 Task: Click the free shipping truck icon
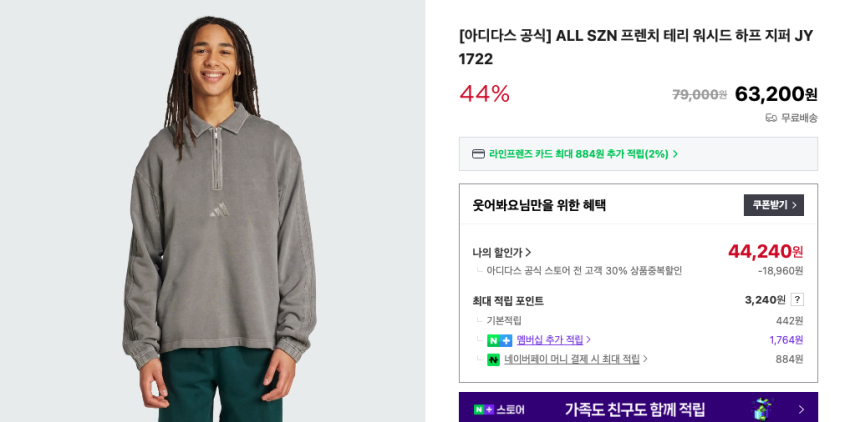pos(771,118)
